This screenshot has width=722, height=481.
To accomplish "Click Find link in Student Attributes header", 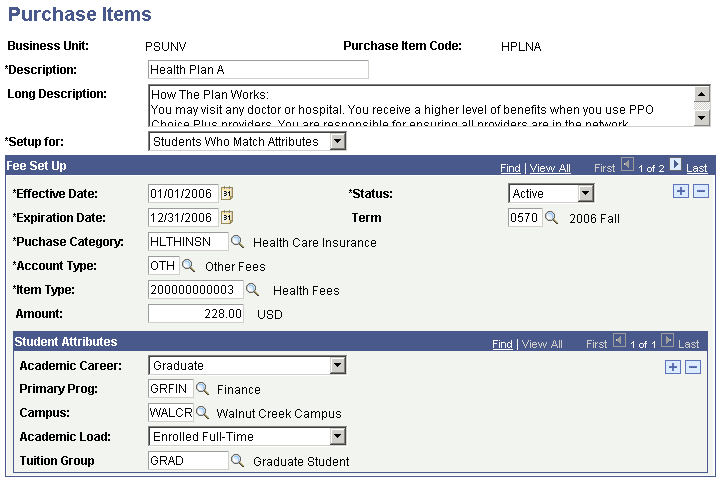I will [502, 344].
